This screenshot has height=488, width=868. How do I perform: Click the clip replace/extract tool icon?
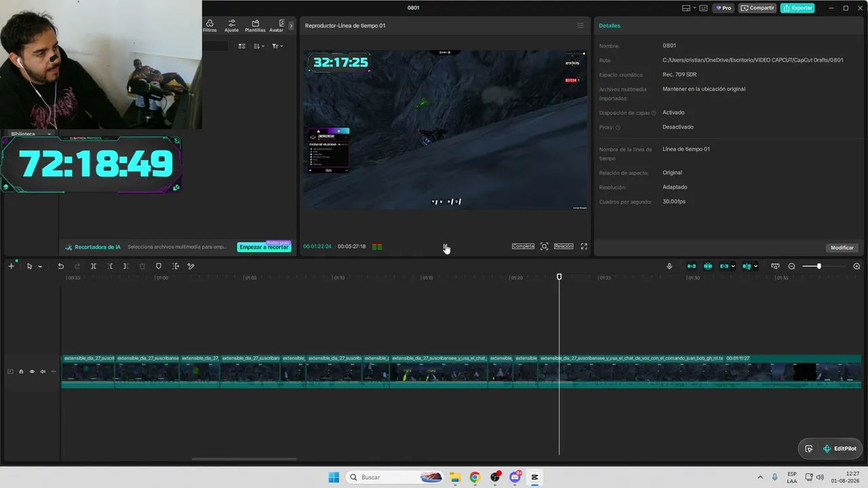coord(176,266)
